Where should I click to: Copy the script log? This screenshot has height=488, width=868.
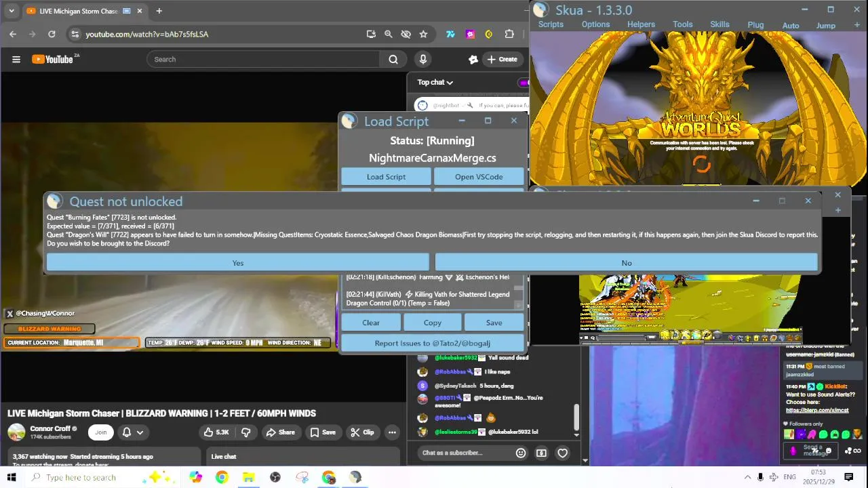(432, 323)
